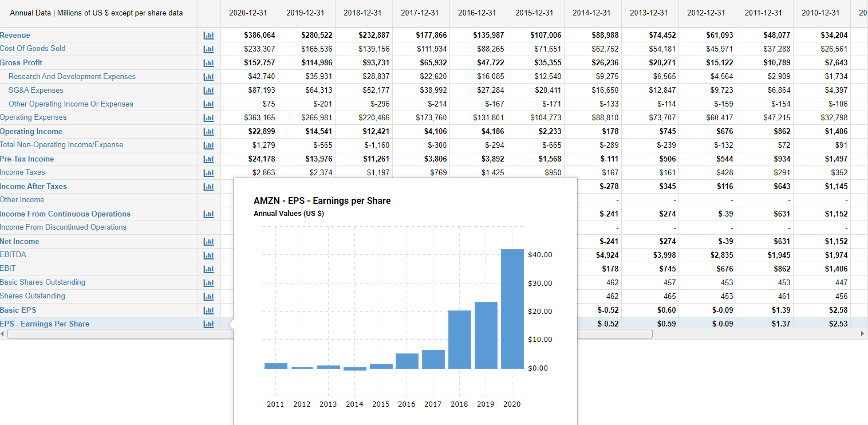The image size is (868, 425).
Task: Click the 2020 bar in EPS chart
Action: tap(512, 308)
